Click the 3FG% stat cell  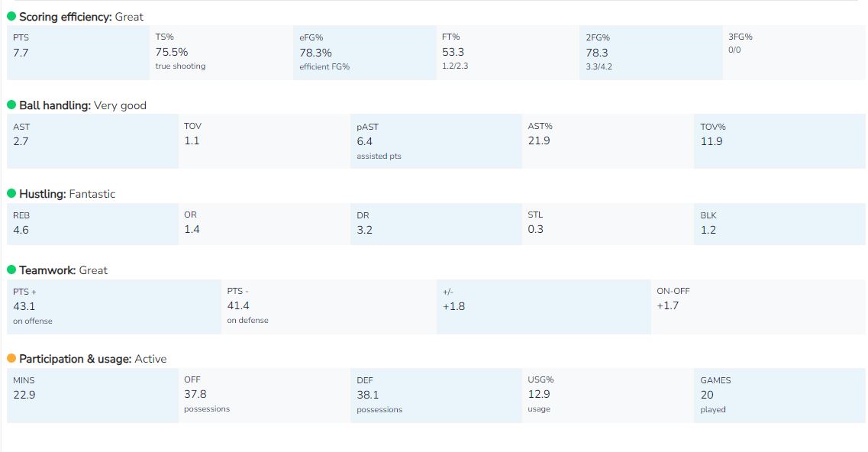[x=794, y=53]
